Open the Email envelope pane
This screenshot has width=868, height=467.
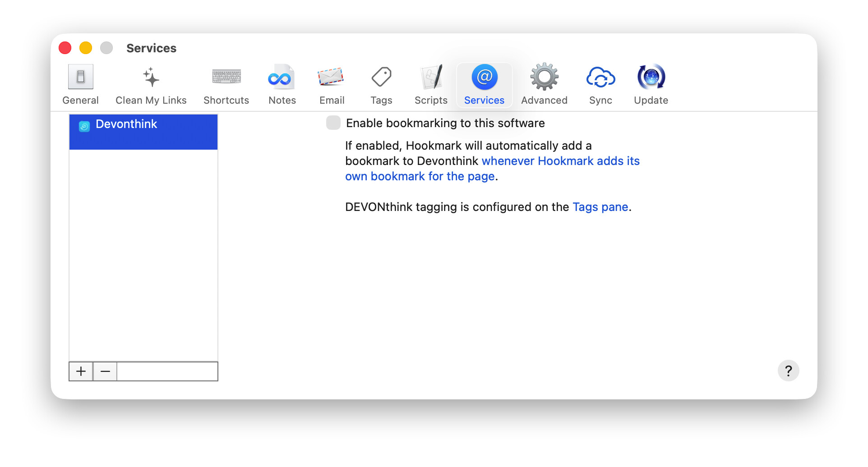point(332,85)
